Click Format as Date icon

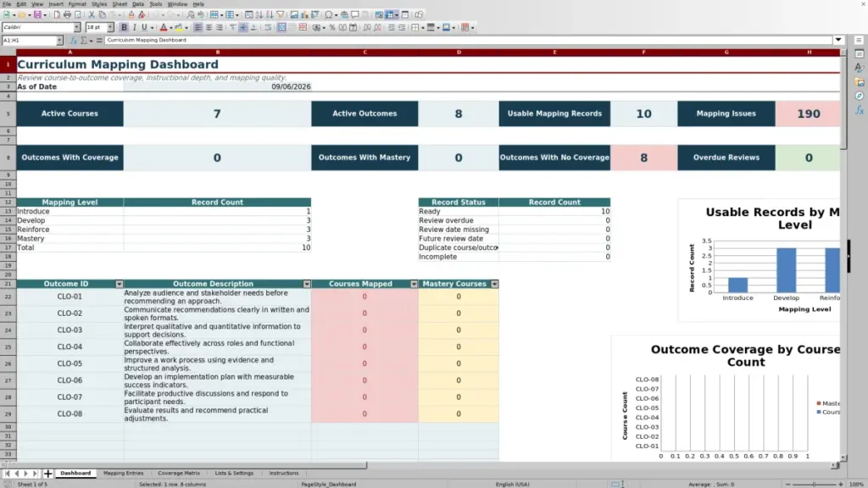pos(353,28)
